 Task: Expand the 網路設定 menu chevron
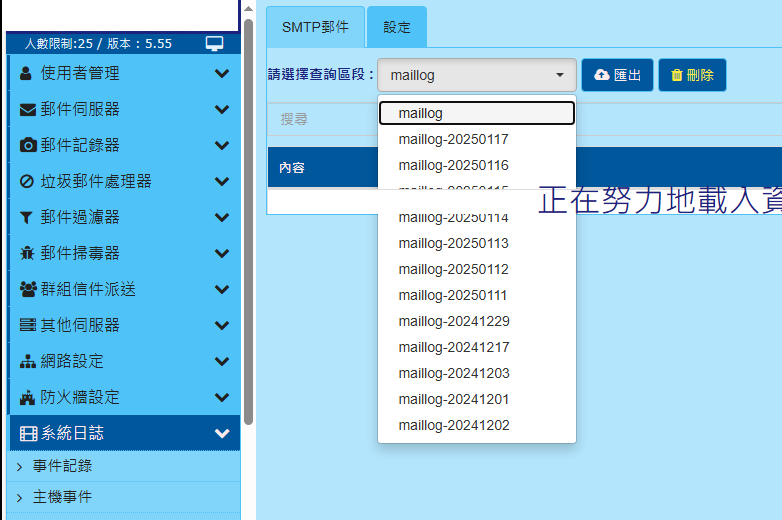pyautogui.click(x=222, y=361)
